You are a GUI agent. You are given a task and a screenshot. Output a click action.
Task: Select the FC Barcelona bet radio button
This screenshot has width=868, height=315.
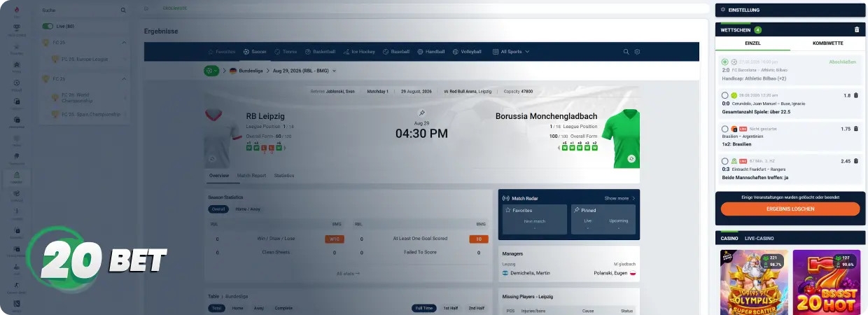coord(725,62)
